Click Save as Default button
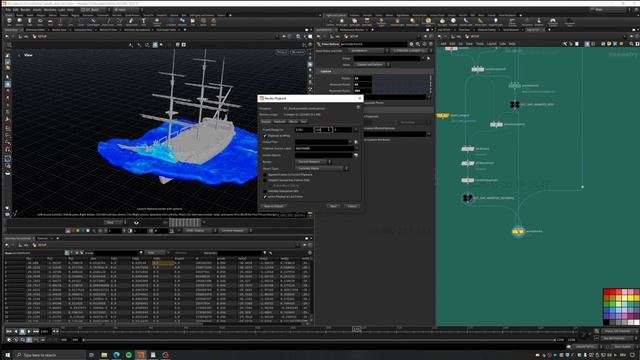The image size is (640, 360). click(273, 206)
